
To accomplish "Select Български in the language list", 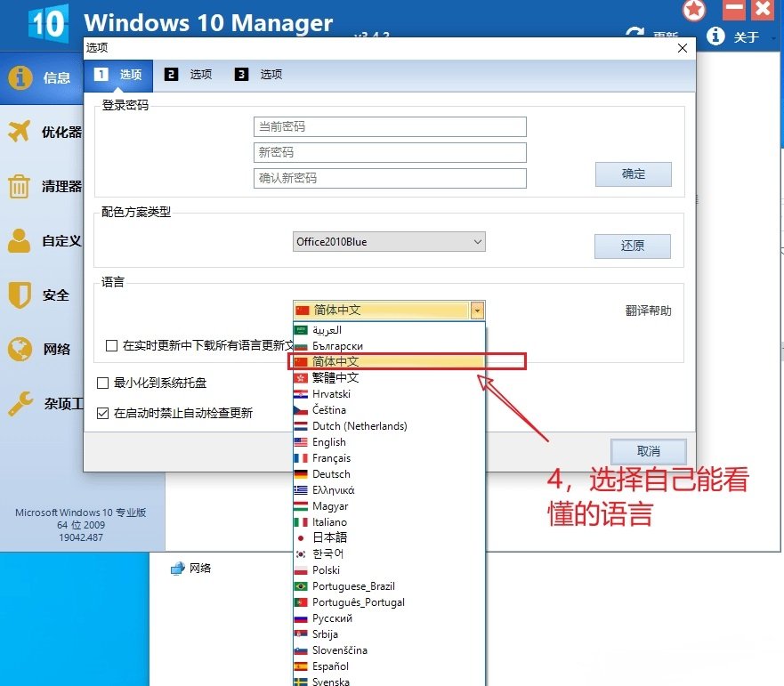I will [389, 346].
